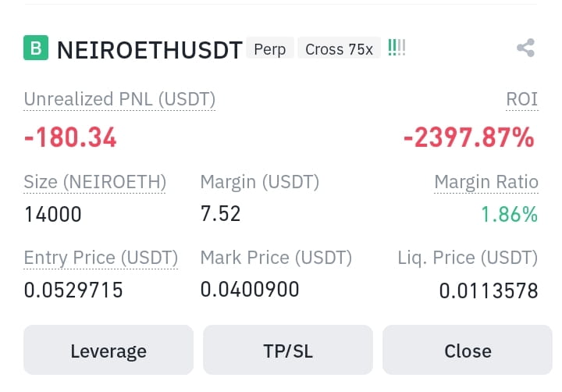Open the NEIROETHUSDT symbol title
Viewport: 562px width, 392px height.
point(149,50)
